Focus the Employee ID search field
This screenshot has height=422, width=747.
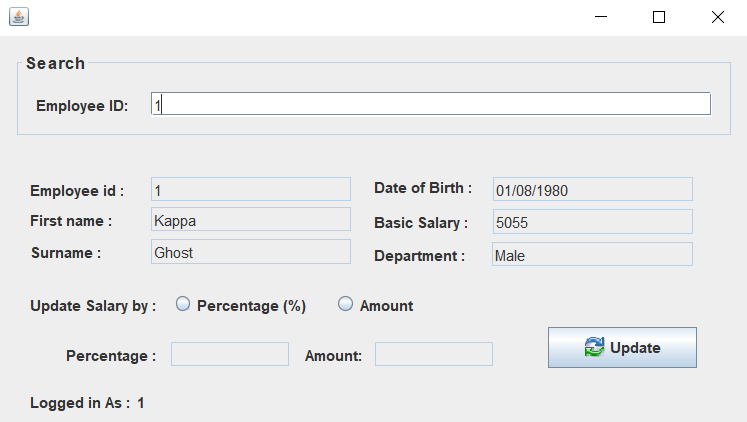click(x=430, y=104)
